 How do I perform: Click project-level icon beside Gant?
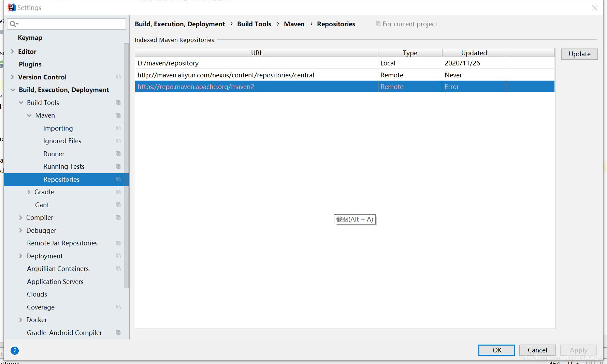(x=118, y=205)
